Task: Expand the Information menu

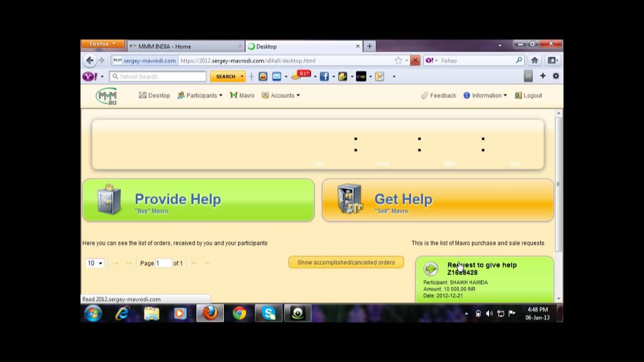Action: [485, 96]
